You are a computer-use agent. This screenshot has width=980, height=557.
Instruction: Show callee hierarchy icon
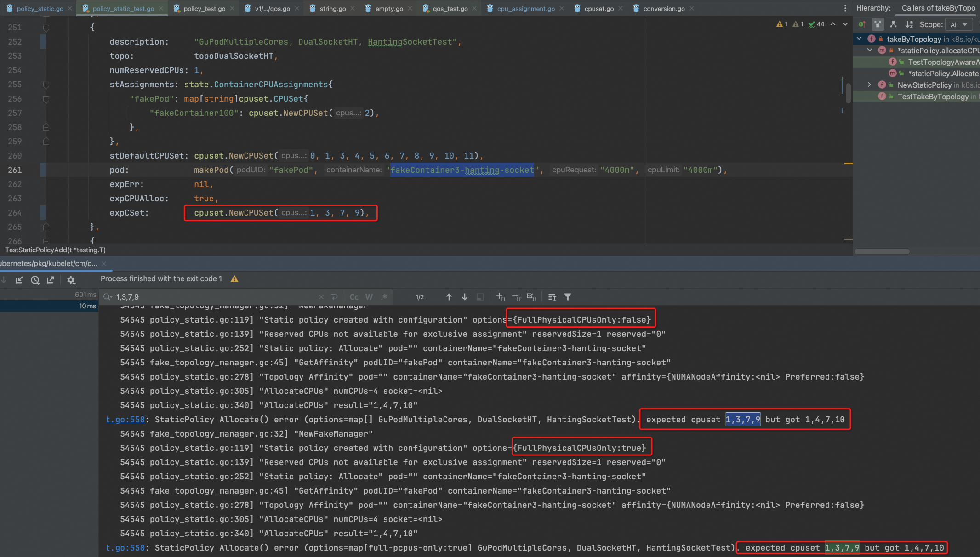click(x=893, y=24)
